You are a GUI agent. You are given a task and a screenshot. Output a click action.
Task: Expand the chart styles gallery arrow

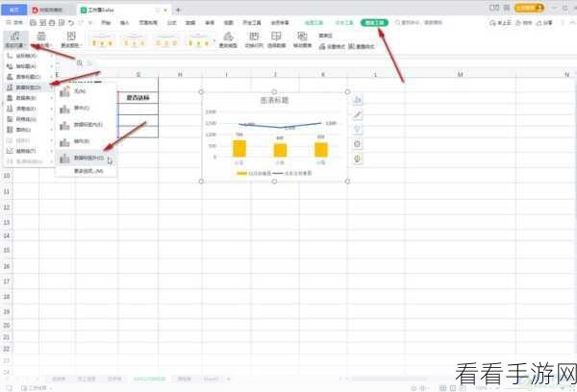pyautogui.click(x=214, y=40)
